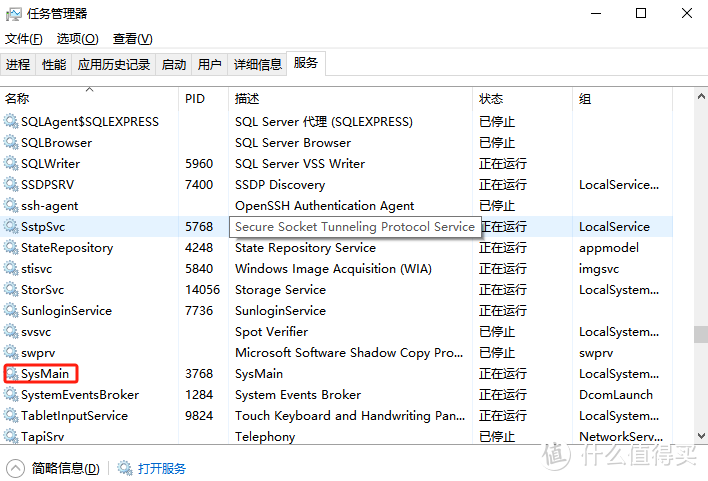Select the SystemEventsBroker service name

80,395
